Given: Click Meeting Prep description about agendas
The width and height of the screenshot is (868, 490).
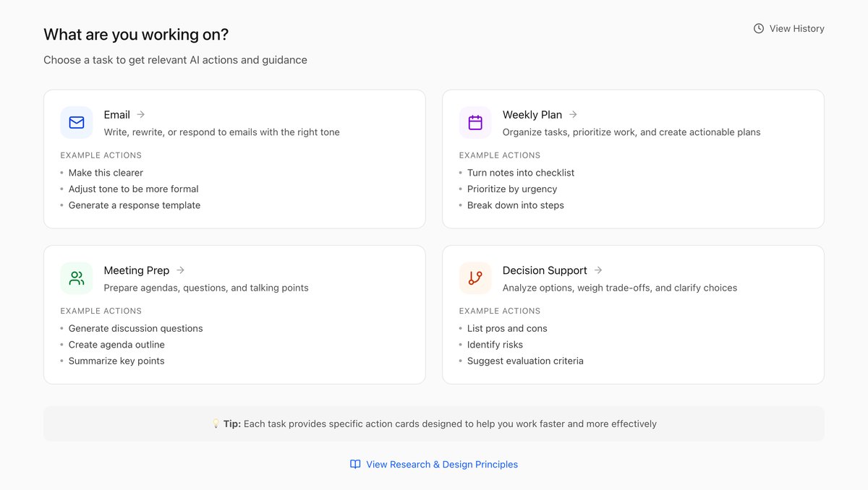Looking at the screenshot, I should [206, 288].
